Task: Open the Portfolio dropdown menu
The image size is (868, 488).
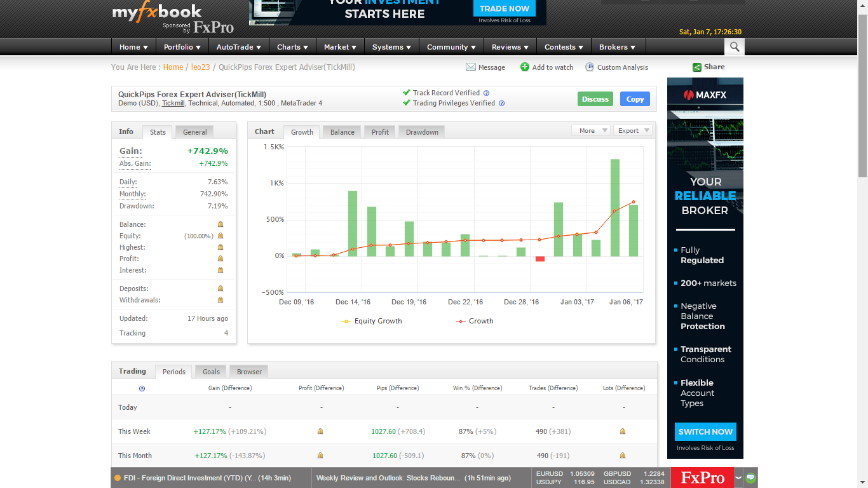Action: [x=182, y=47]
